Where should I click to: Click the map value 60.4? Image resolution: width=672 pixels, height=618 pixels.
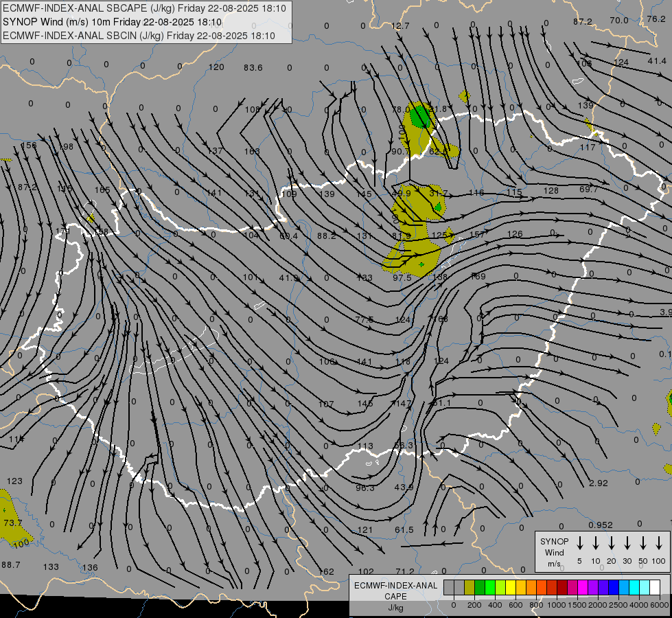[288, 236]
